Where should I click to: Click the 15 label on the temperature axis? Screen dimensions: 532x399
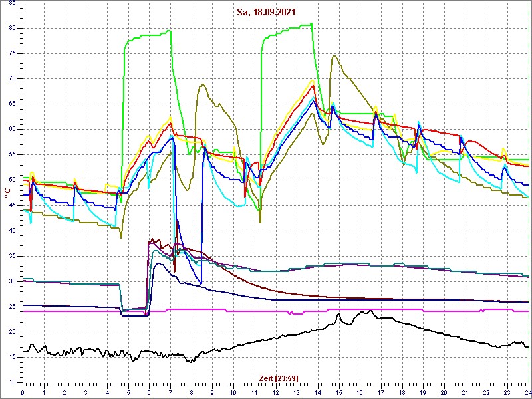[11, 357]
